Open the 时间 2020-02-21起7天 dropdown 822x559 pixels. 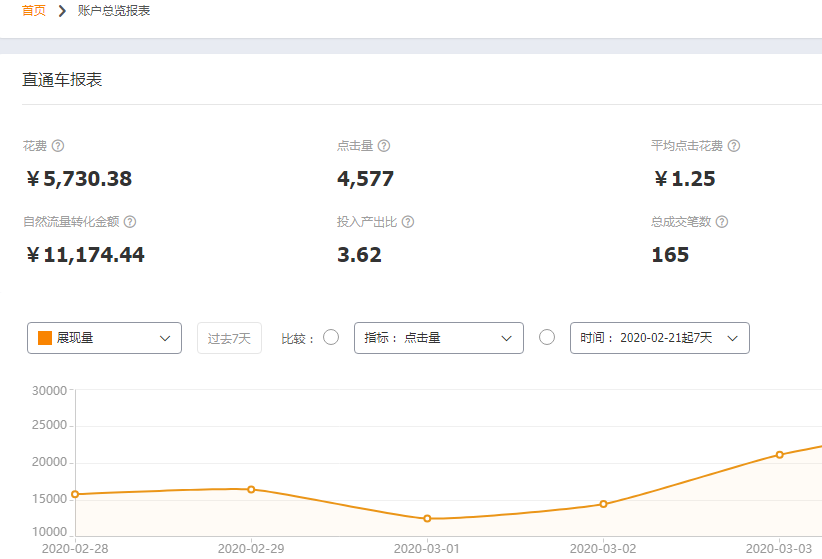(659, 338)
